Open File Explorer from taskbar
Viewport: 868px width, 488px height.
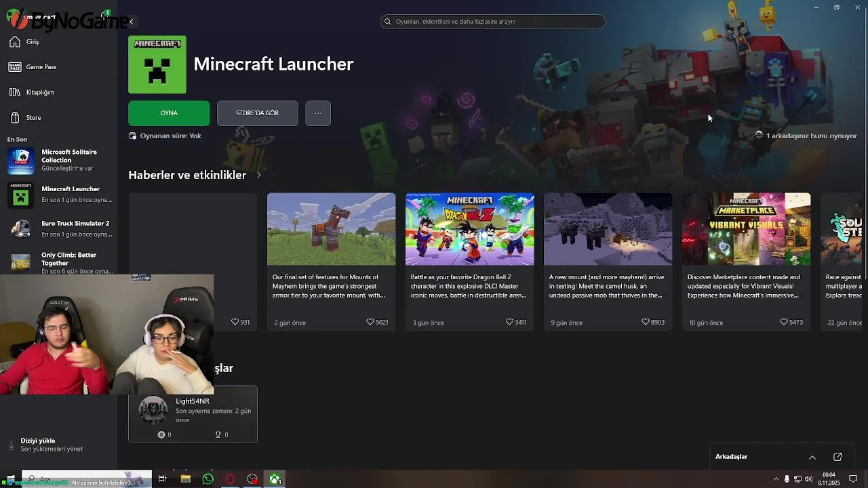pos(185,479)
